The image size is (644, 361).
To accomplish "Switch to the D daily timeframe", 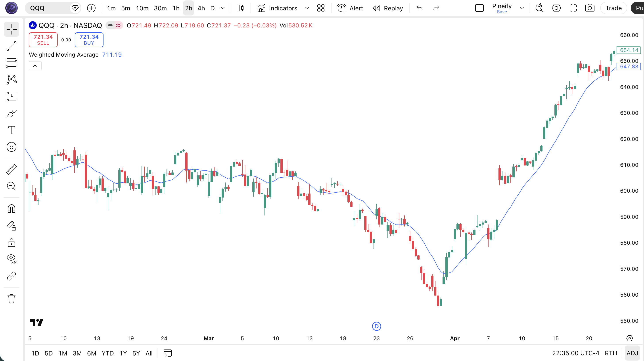I will point(213,8).
